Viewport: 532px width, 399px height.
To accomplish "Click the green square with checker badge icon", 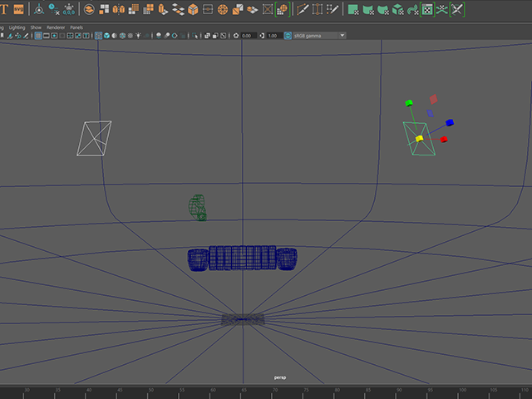I will [353, 9].
